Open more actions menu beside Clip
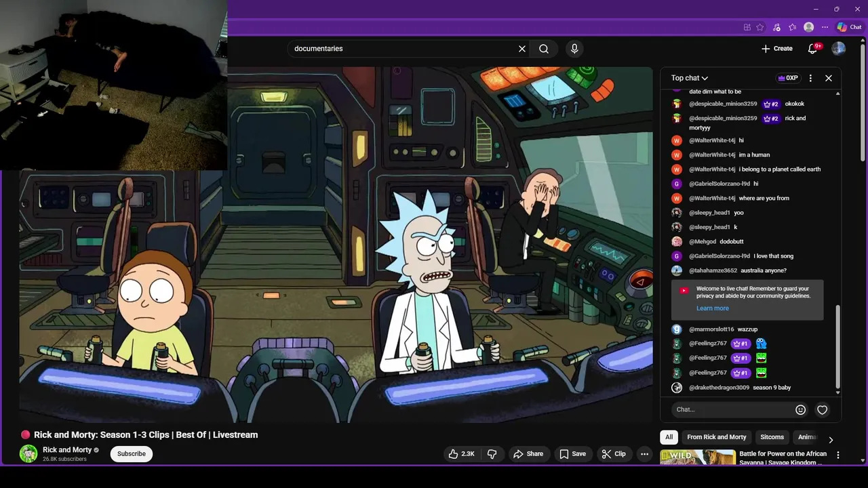 (645, 454)
